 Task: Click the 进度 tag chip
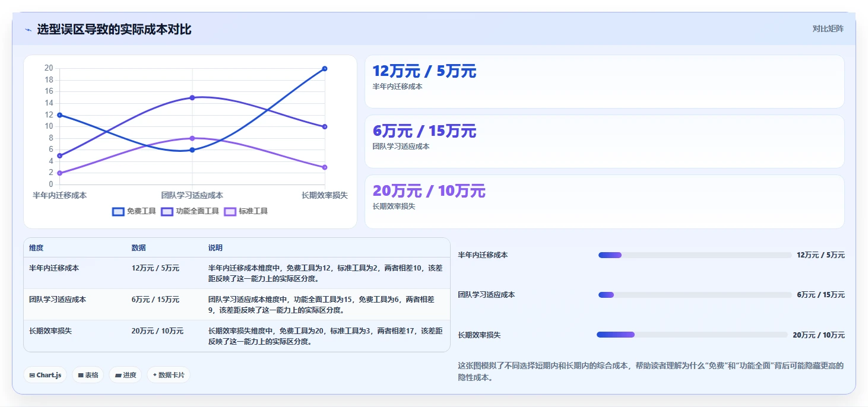click(125, 375)
